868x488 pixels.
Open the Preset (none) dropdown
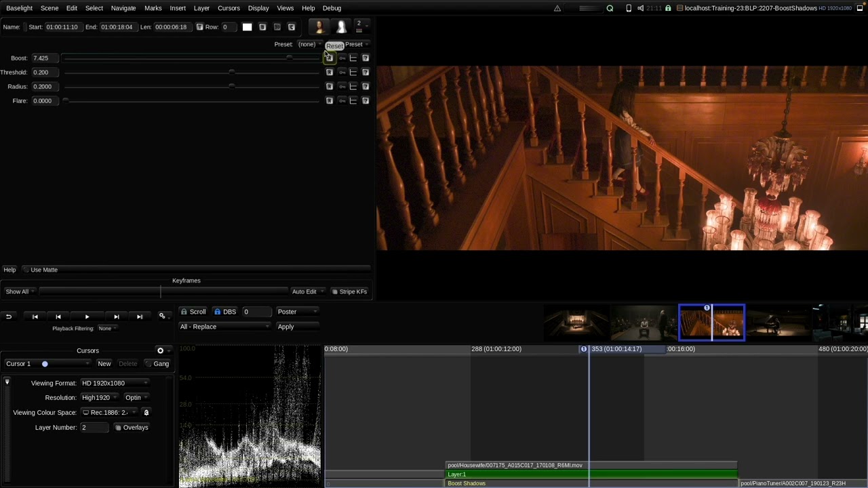click(309, 45)
